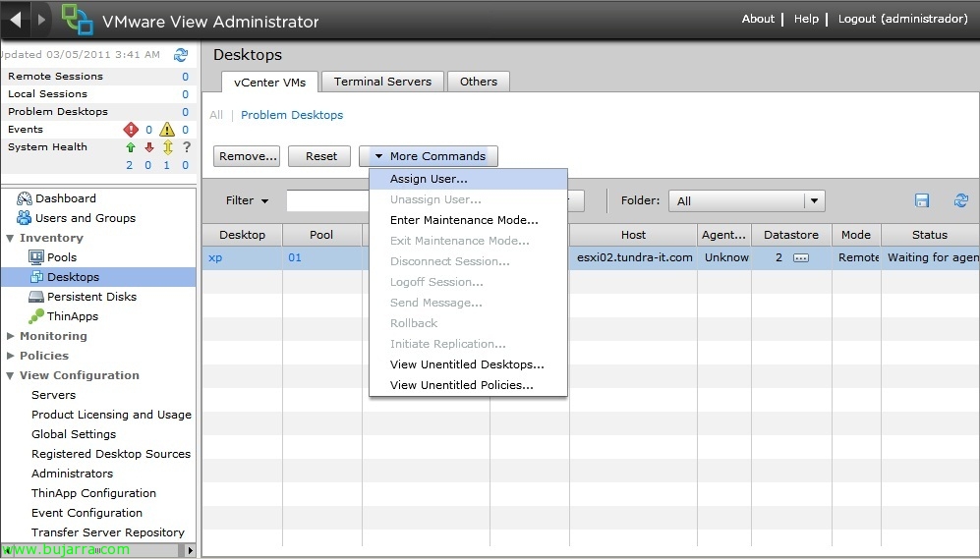Open datastore details ellipsis button
Screen dimensions: 980x559
(801, 258)
